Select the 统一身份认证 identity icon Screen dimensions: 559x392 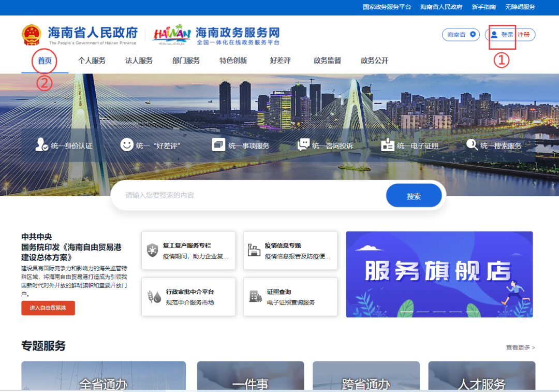coord(41,144)
